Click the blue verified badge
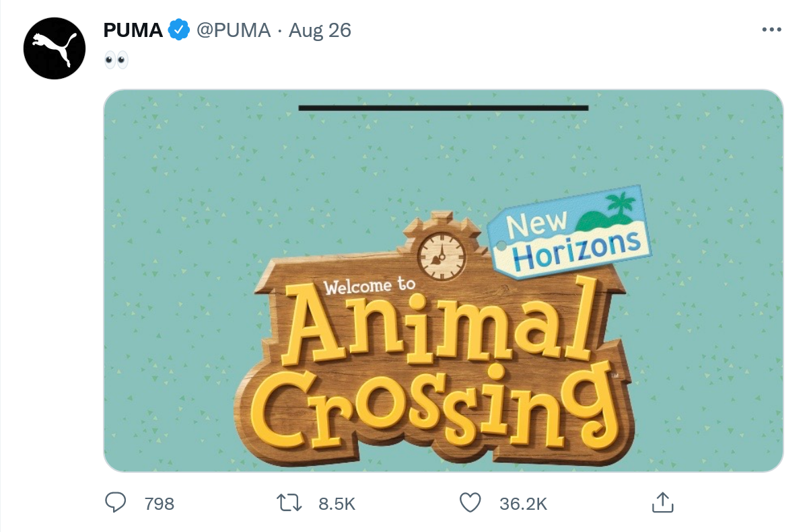The image size is (805, 532). pos(178,30)
